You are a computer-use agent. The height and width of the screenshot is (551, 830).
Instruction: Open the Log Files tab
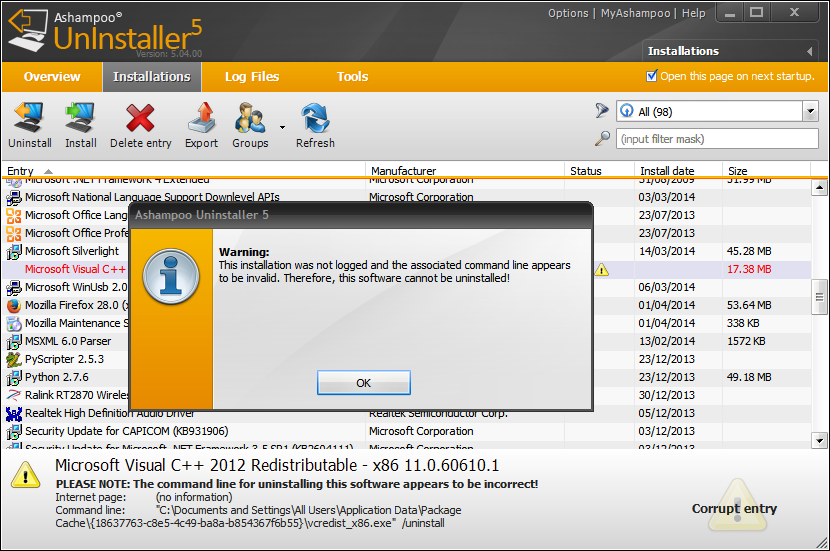[251, 77]
